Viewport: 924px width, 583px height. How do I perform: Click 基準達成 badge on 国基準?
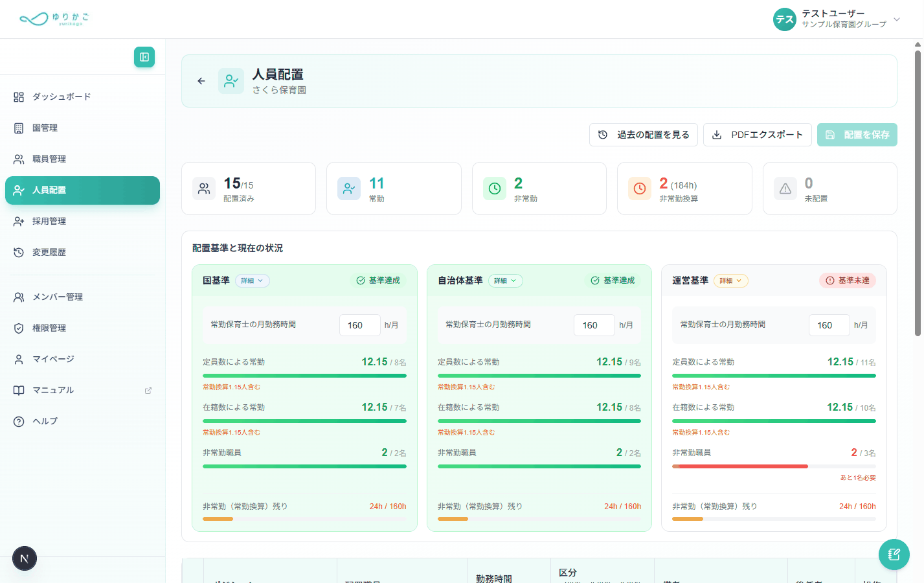[x=378, y=280]
